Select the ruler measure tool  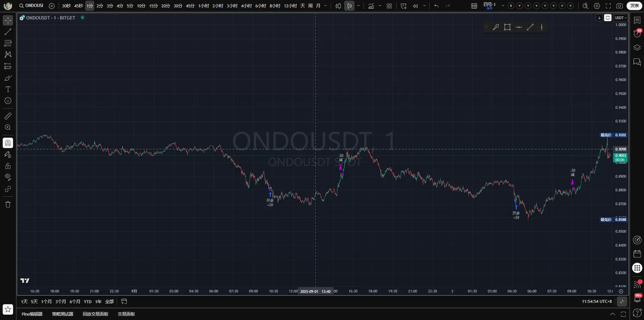(8, 116)
